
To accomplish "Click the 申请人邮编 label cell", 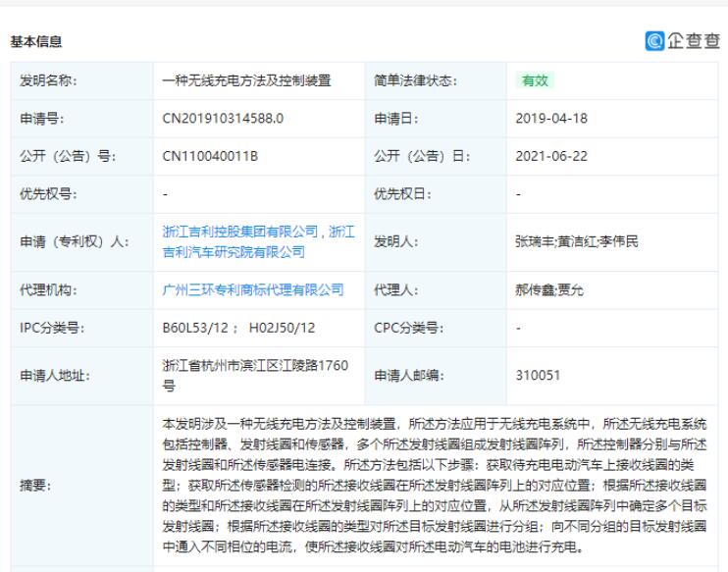I will pyautogui.click(x=436, y=375).
